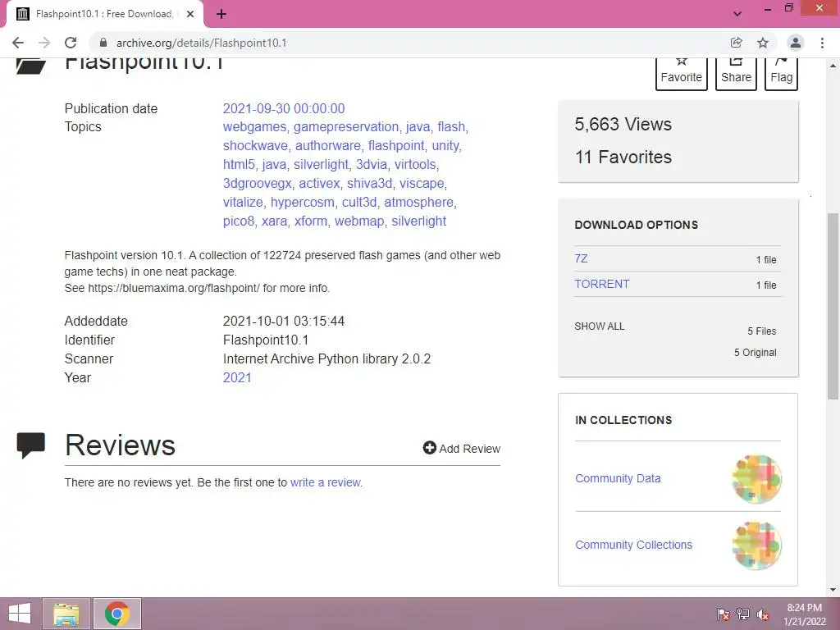Click the Reviews speech bubble icon
Viewport: 840px width, 630px height.
point(31,445)
